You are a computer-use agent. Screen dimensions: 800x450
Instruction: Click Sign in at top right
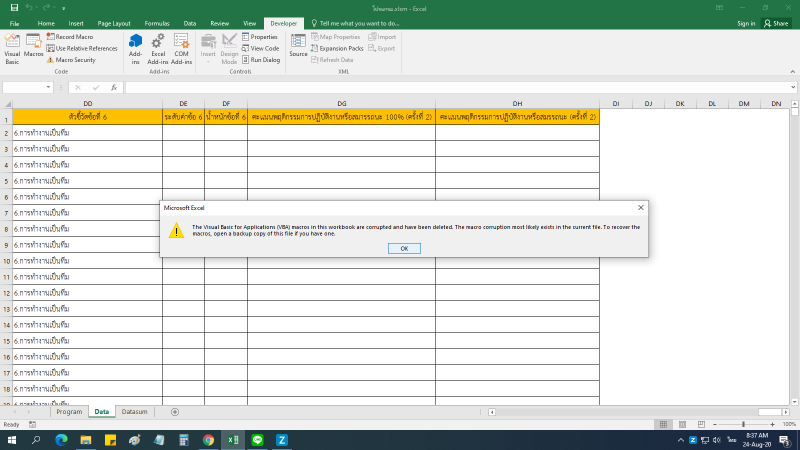[x=746, y=23]
